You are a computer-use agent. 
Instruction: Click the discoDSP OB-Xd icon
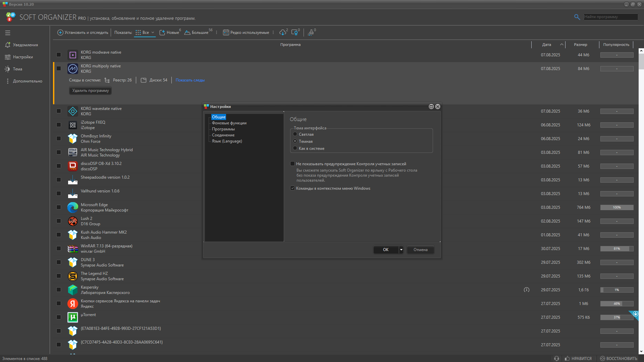(x=73, y=166)
